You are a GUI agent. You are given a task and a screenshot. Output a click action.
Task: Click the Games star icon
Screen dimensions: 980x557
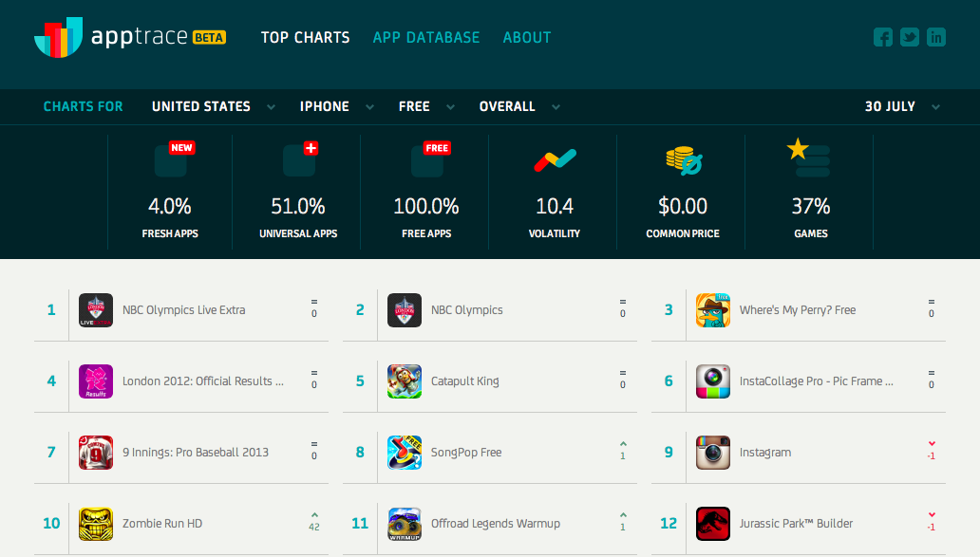point(808,158)
